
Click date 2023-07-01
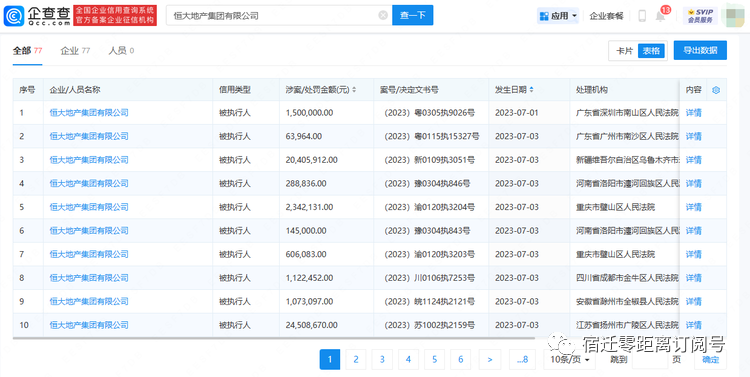(517, 113)
